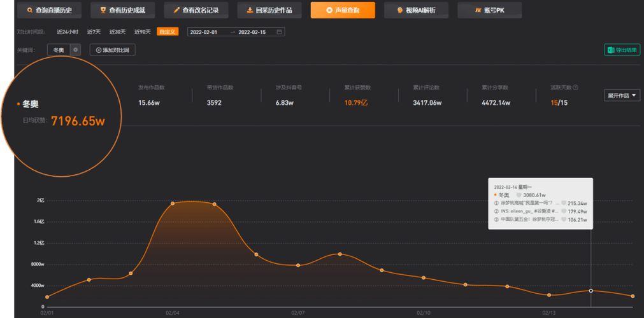
Task: Click the robot icon on 视频AI解析
Action: point(399,11)
